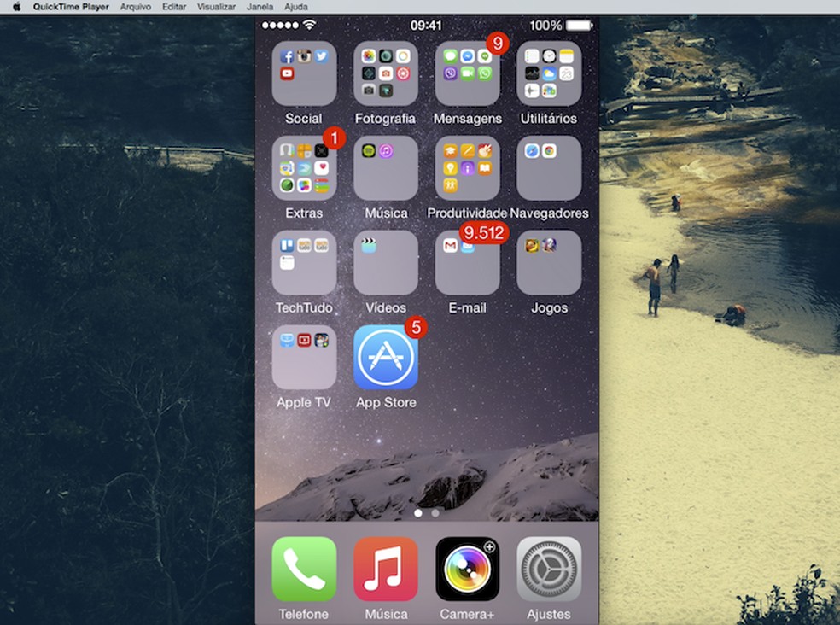
Task: Open the Produtividade folder
Action: tap(467, 168)
